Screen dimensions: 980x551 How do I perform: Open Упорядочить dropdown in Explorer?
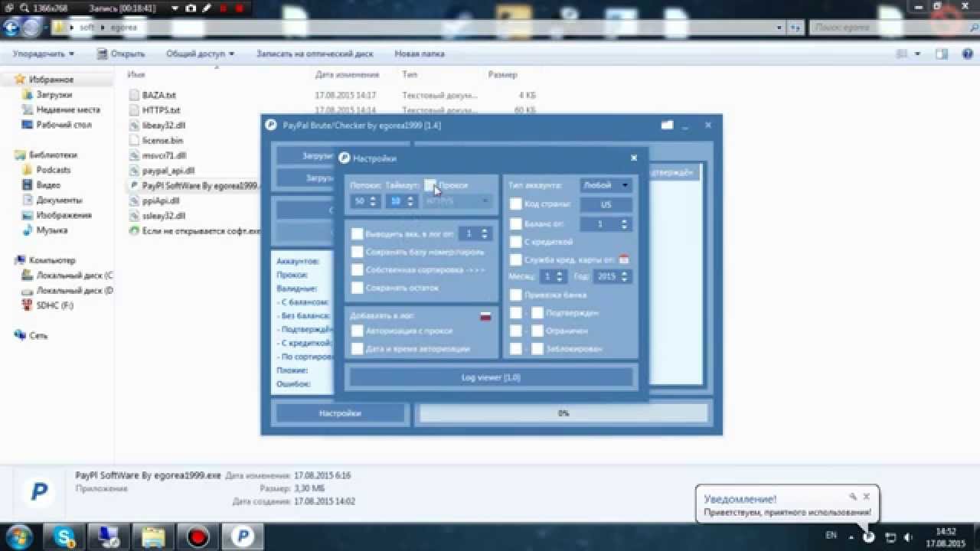pos(44,54)
